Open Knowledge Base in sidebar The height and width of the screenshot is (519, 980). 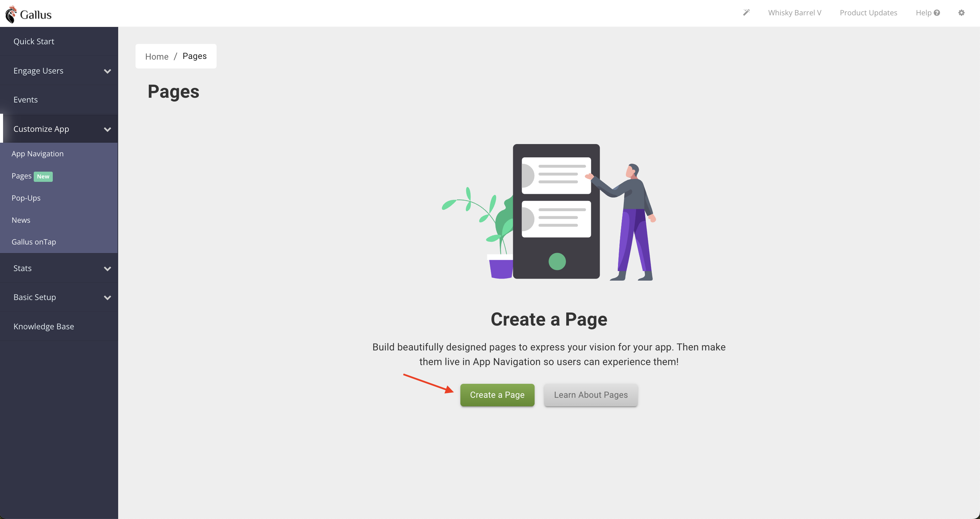tap(59, 326)
